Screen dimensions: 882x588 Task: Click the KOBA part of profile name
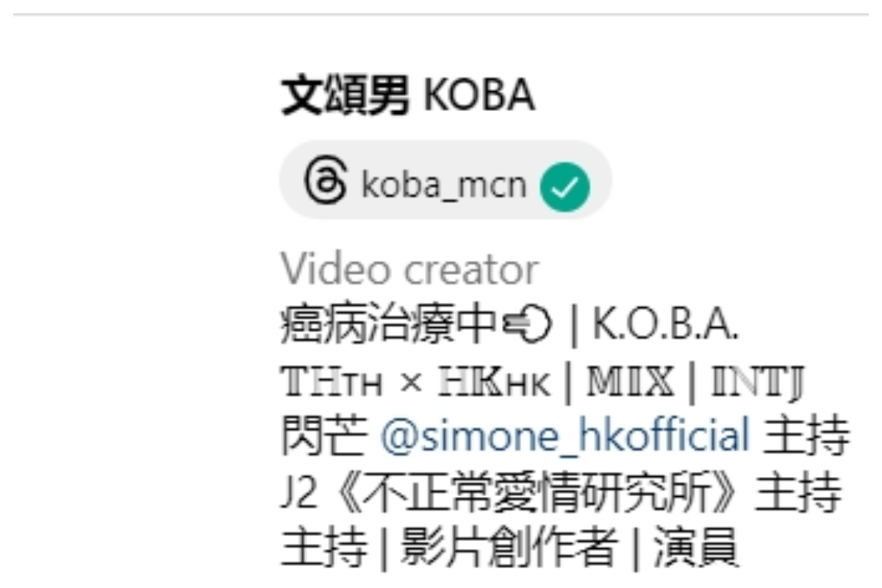tap(479, 96)
